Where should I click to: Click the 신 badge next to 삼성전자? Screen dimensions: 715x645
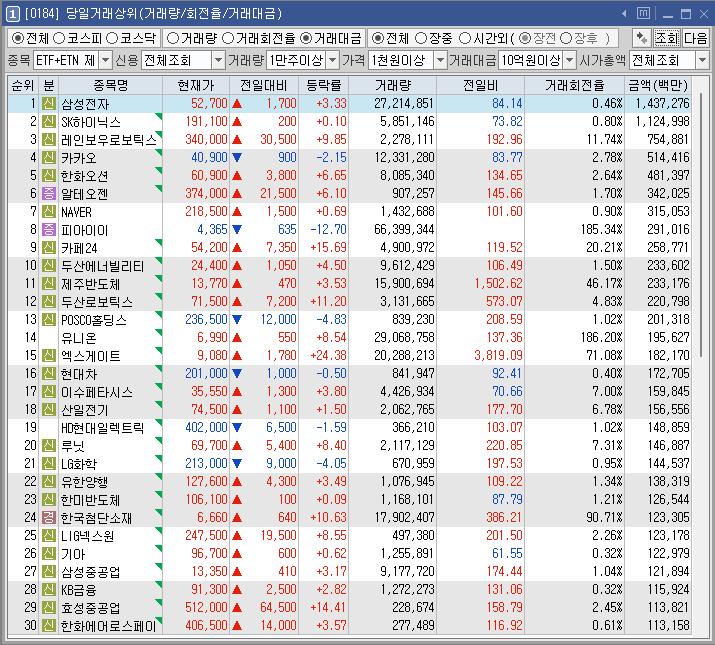tap(49, 104)
